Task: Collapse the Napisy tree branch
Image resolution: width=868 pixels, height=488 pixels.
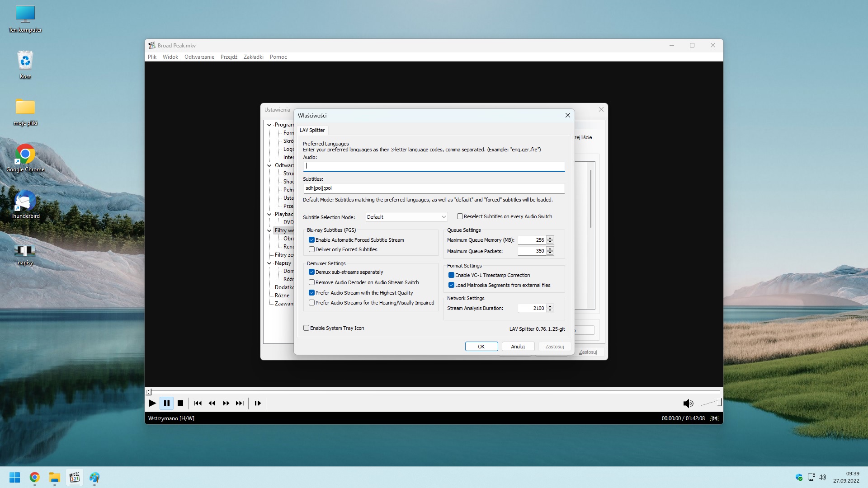Action: (x=269, y=263)
